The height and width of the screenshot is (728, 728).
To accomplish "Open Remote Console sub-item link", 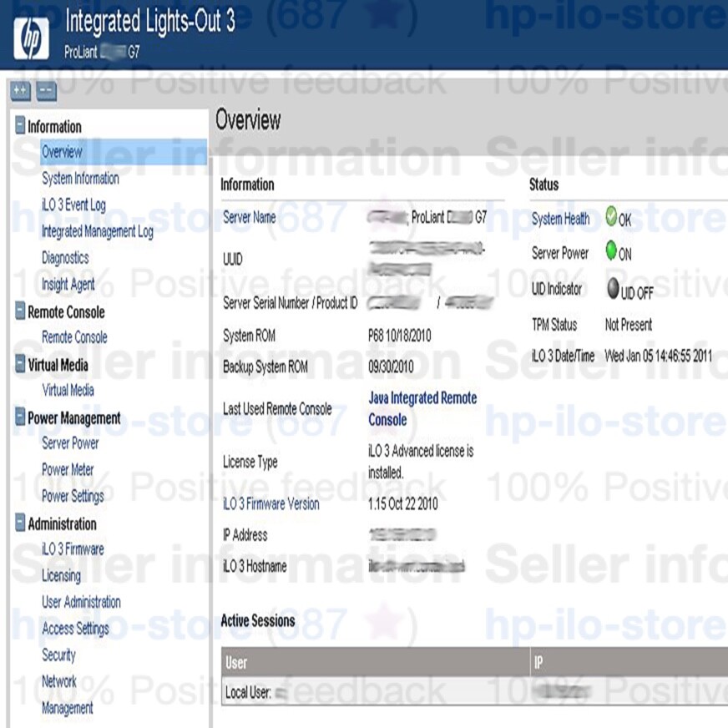I will (x=74, y=337).
